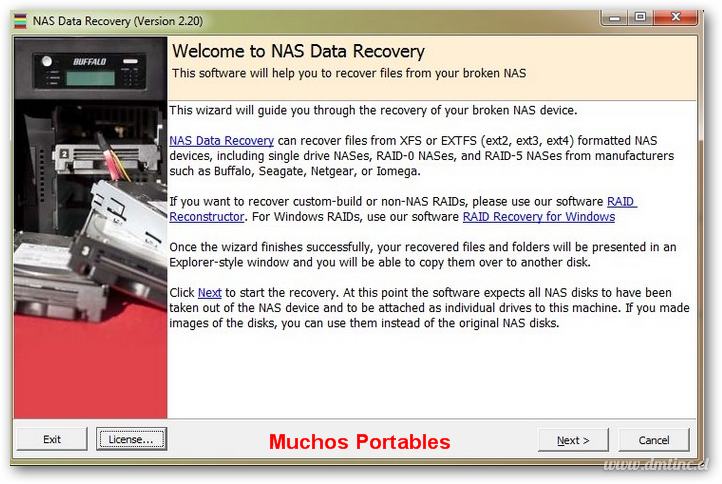Open the NAS Data Recovery hyperlink
Viewport: 722px width, 484px height.
221,140
